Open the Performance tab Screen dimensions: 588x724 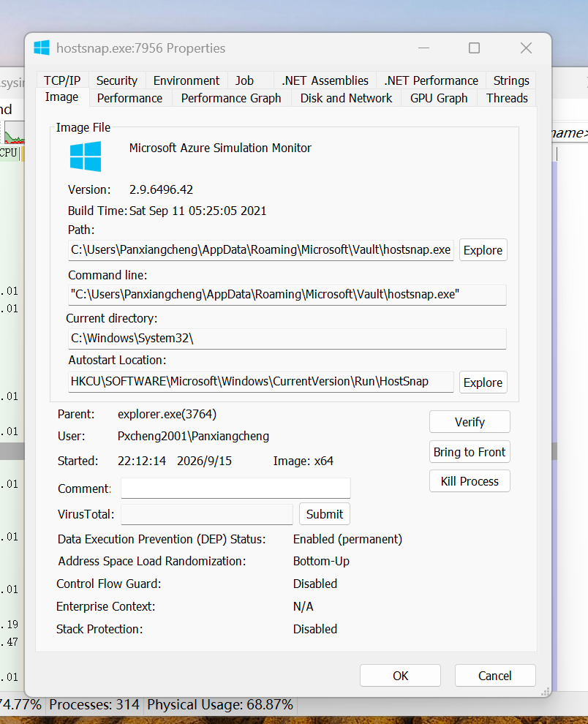[129, 98]
